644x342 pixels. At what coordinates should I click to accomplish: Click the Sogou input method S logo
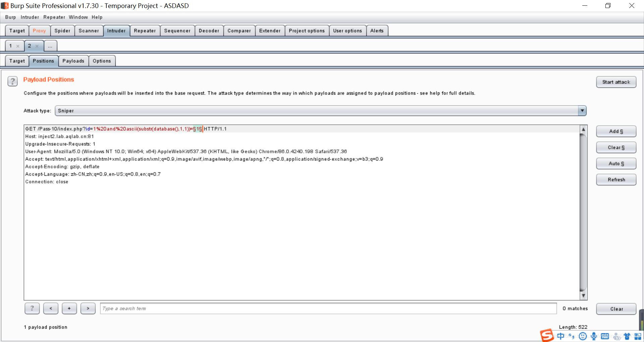(546, 335)
